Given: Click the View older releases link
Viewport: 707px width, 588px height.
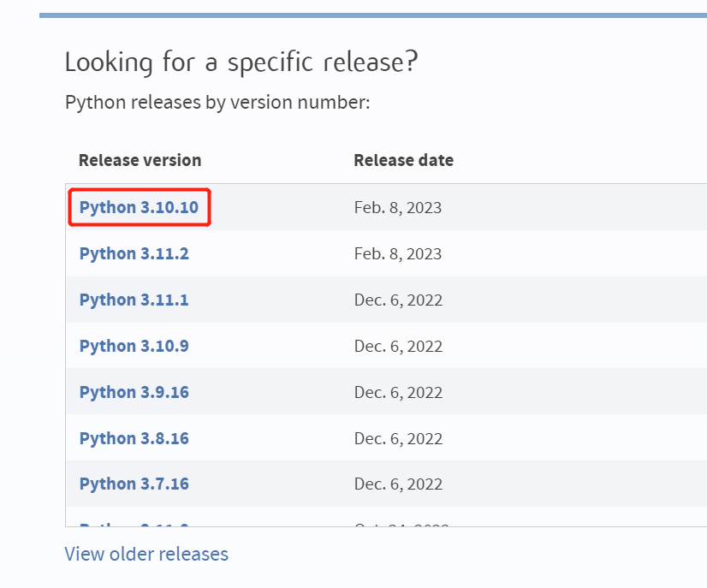Looking at the screenshot, I should [x=146, y=554].
